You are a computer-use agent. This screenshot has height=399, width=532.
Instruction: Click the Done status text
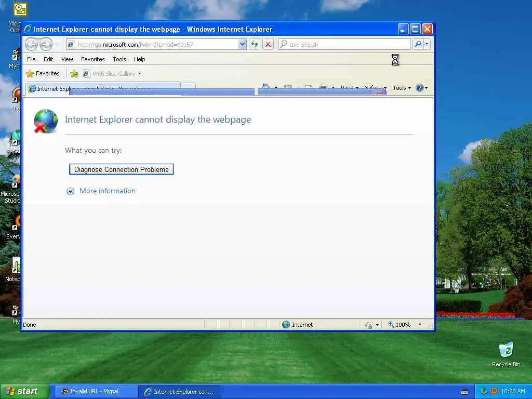point(30,325)
